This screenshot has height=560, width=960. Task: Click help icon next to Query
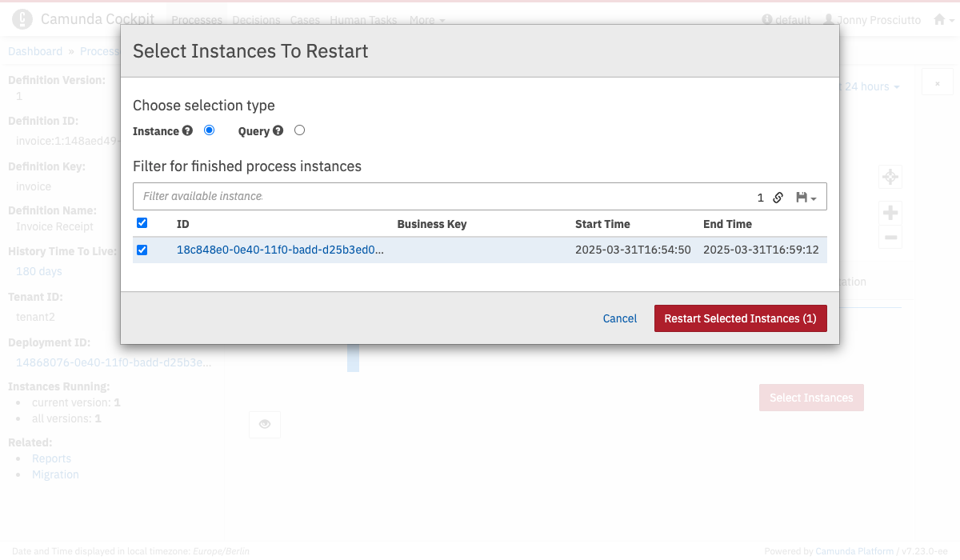(x=278, y=130)
